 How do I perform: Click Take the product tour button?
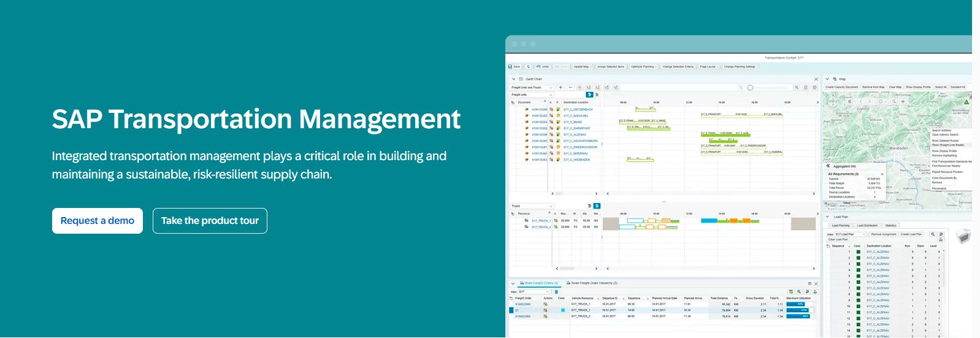tap(210, 221)
